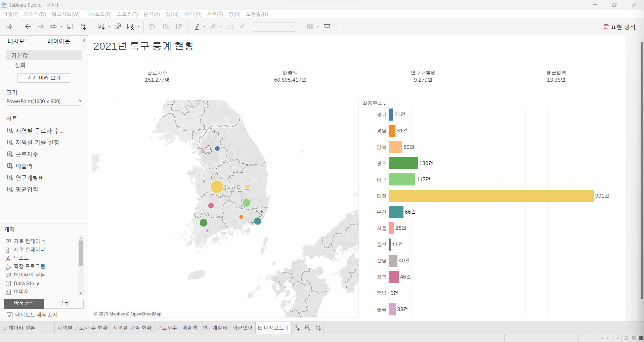Click the fix axes pin icon
This screenshot has height=342, width=644.
tap(242, 27)
